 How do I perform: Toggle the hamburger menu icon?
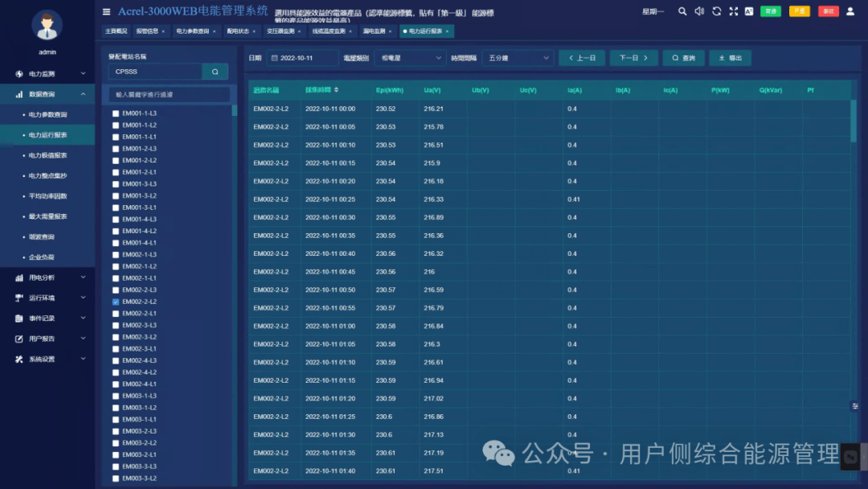tap(106, 11)
